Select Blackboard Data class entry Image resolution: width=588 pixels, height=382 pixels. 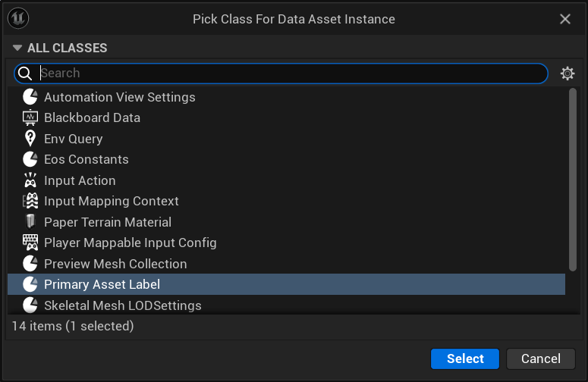pos(92,117)
